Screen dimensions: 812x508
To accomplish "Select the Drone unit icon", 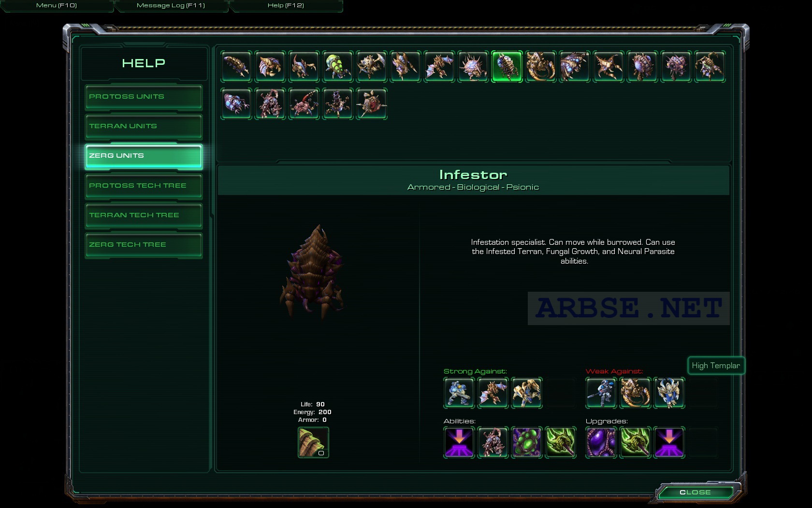I will tap(270, 66).
